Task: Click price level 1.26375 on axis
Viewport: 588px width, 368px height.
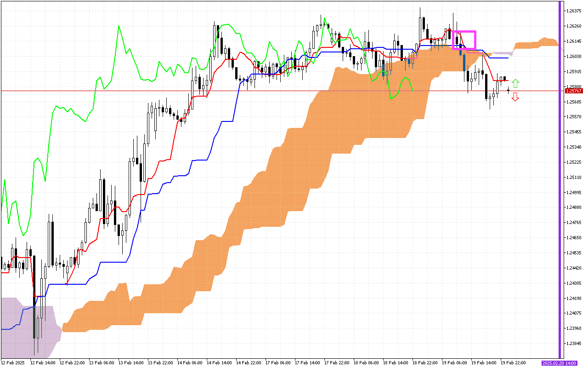Action: (574, 11)
